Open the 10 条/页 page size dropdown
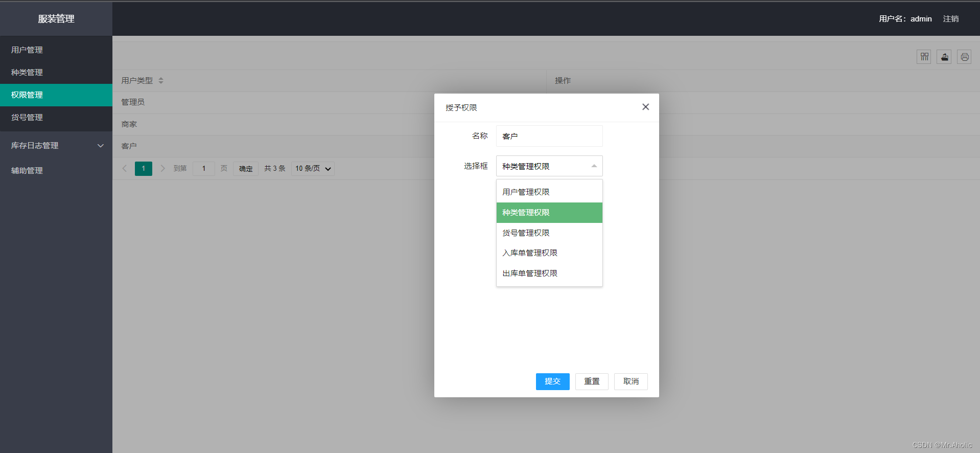This screenshot has width=980, height=453. (x=313, y=169)
